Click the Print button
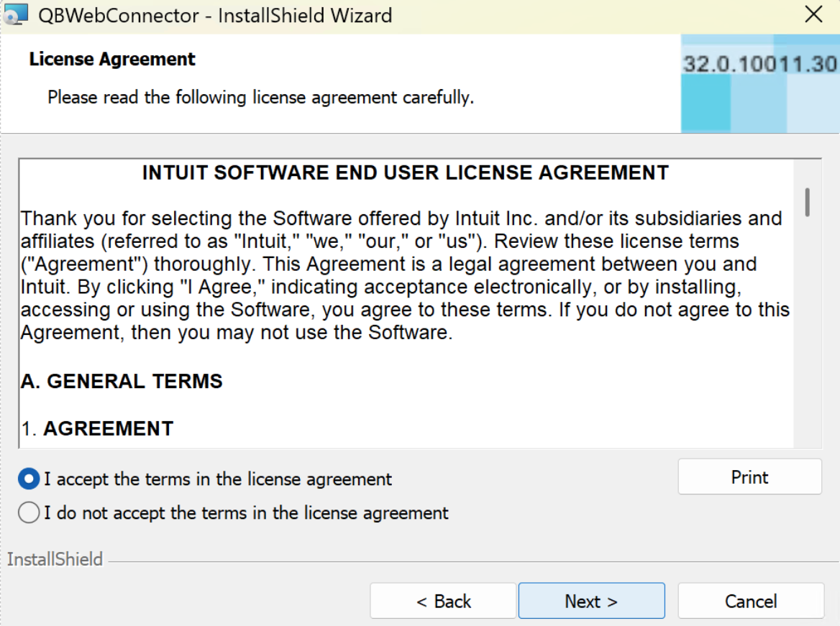 [749, 477]
